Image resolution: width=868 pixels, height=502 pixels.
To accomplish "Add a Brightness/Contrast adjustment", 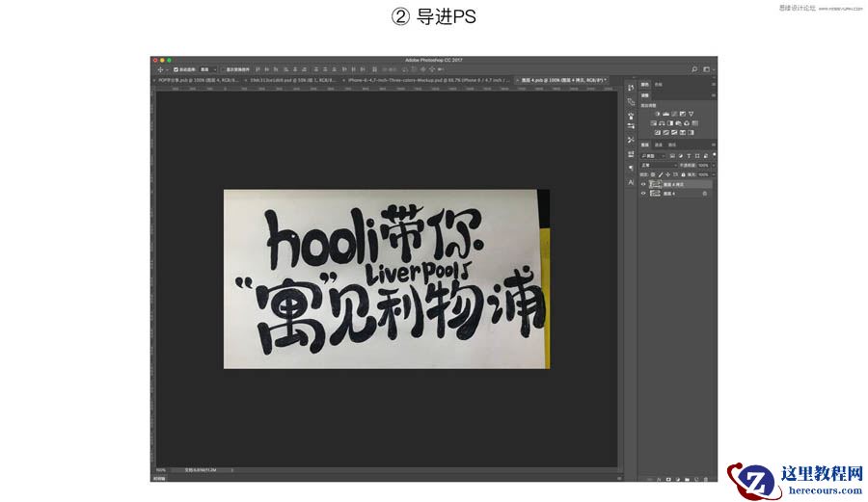I will 658,114.
